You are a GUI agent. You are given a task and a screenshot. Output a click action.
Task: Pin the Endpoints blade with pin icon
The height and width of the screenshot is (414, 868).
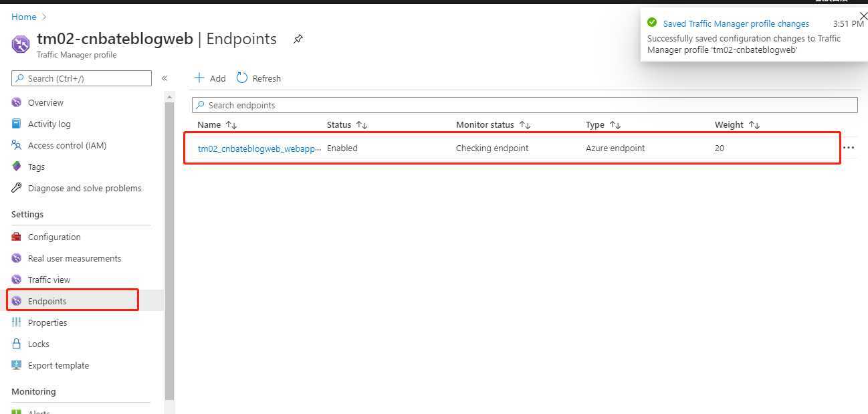pos(298,39)
